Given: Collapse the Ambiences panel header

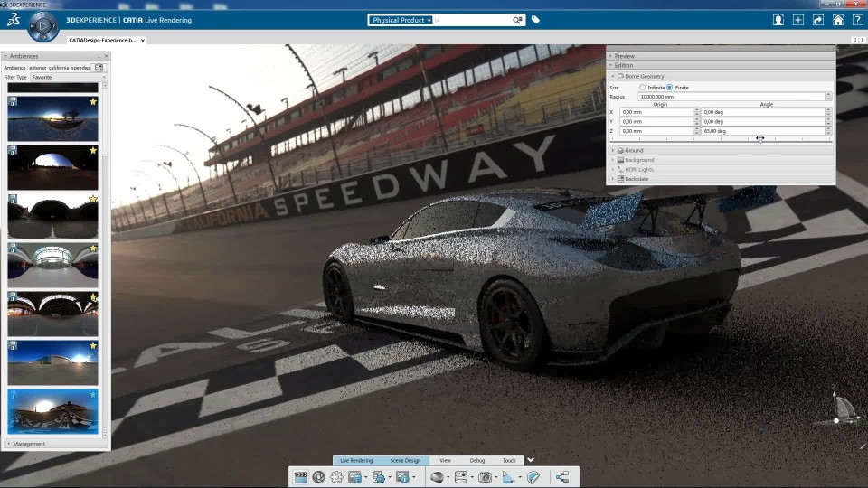Looking at the screenshot, I should coord(5,56).
